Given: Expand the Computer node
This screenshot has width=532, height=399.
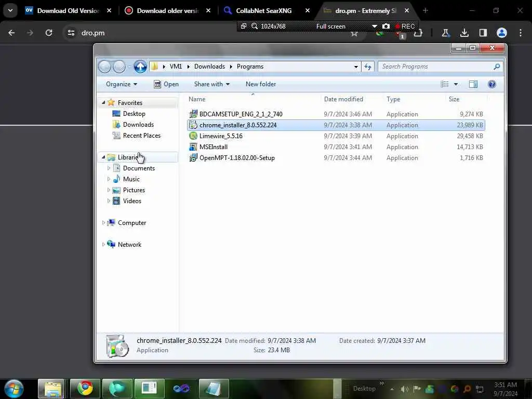Looking at the screenshot, I should [x=103, y=222].
